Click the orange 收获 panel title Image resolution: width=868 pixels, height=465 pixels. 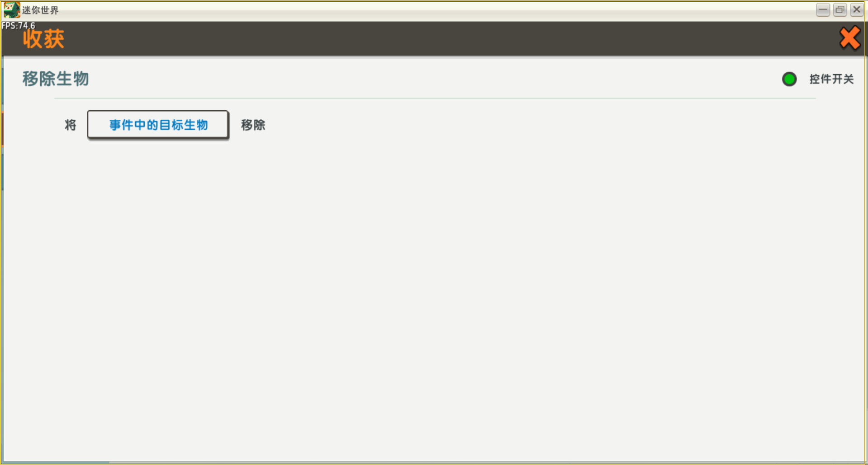(43, 39)
